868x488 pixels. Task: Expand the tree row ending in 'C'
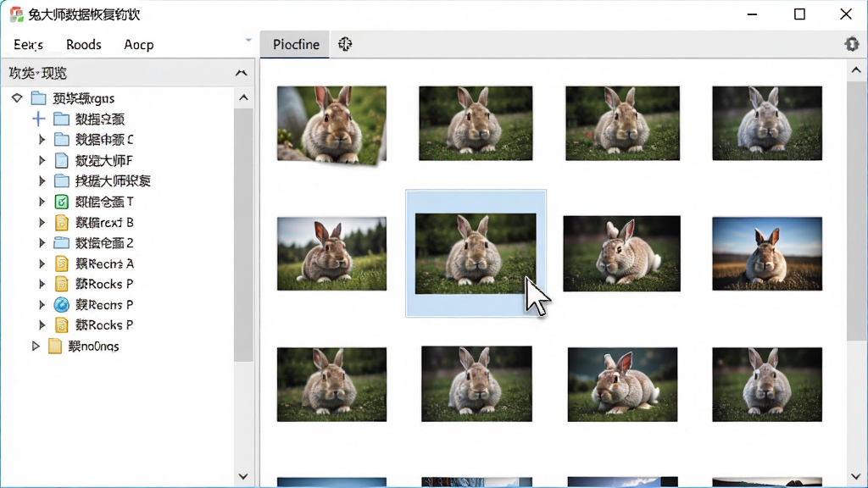pyautogui.click(x=42, y=140)
